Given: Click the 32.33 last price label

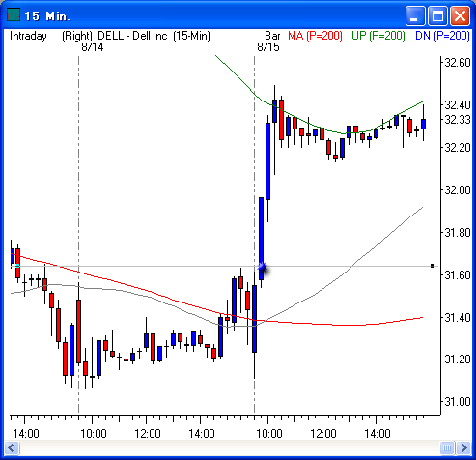Looking at the screenshot, I should pyautogui.click(x=457, y=120).
